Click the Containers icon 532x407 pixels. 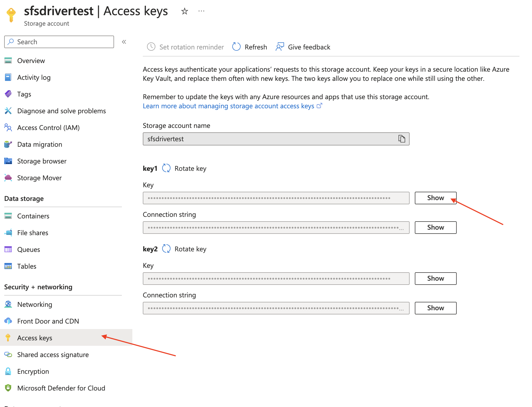click(x=8, y=216)
